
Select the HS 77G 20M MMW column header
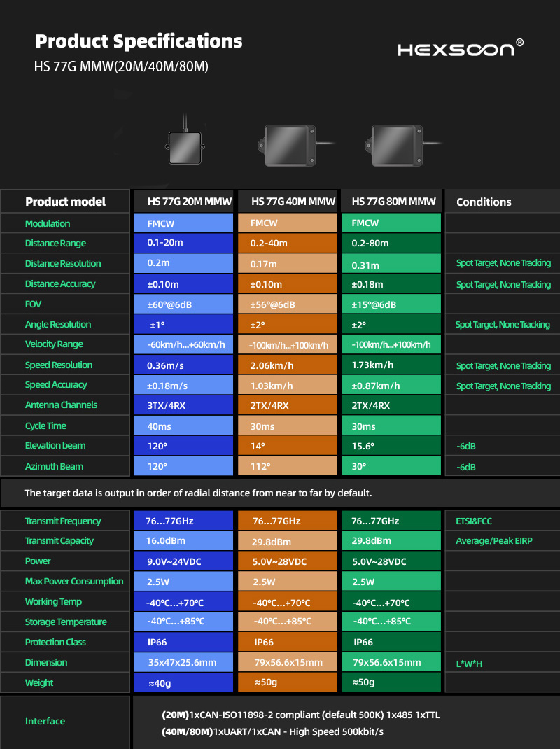[183, 202]
